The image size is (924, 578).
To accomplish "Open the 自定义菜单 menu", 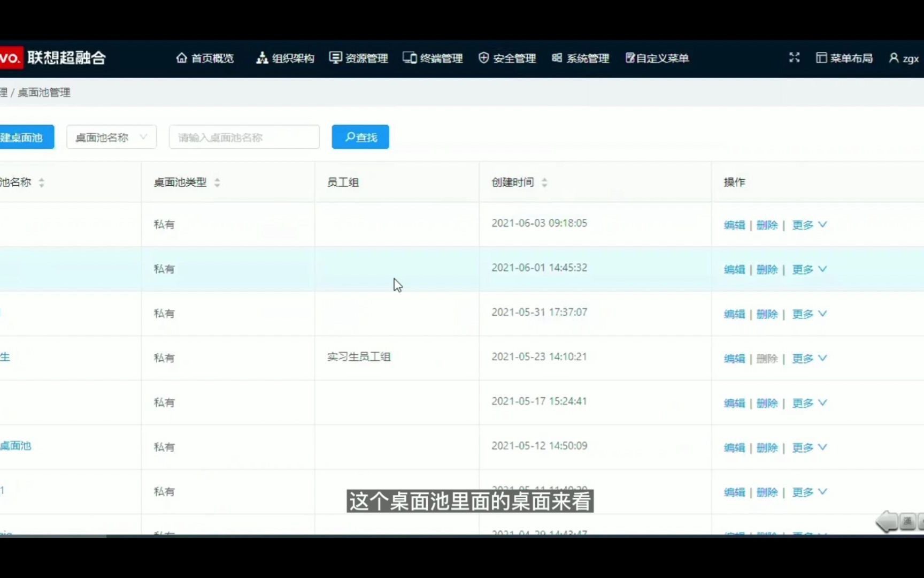I will (657, 58).
